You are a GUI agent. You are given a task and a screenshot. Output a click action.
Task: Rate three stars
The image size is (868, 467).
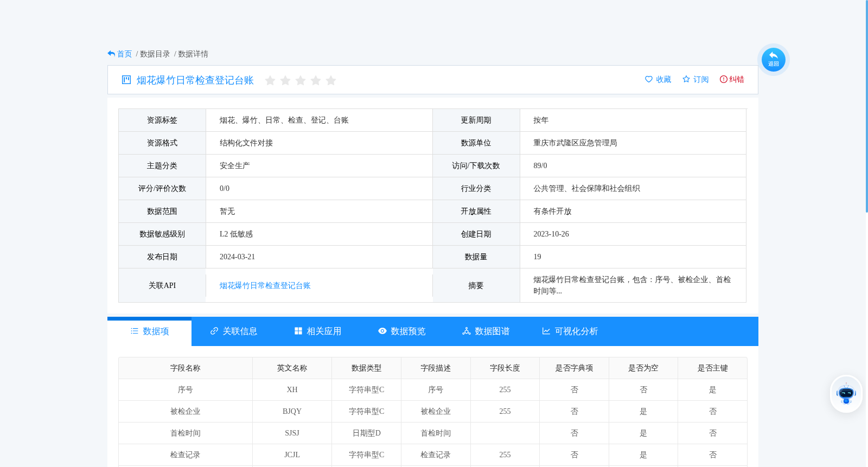(x=301, y=80)
